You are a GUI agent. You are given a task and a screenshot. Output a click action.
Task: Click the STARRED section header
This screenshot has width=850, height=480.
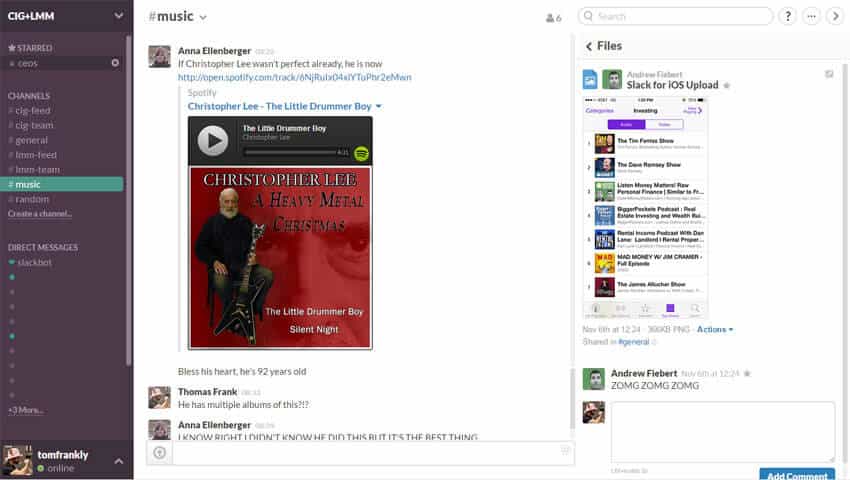[x=30, y=48]
